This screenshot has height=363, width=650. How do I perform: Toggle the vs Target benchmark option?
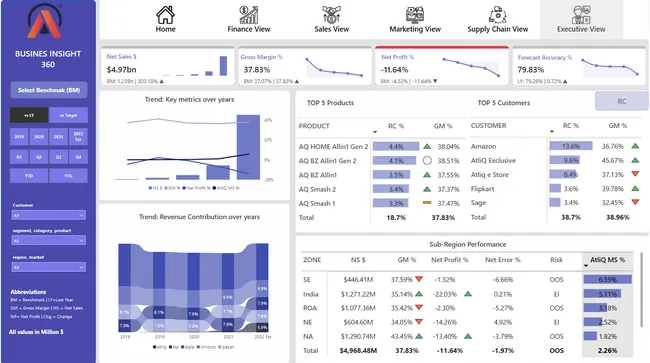pyautogui.click(x=68, y=115)
